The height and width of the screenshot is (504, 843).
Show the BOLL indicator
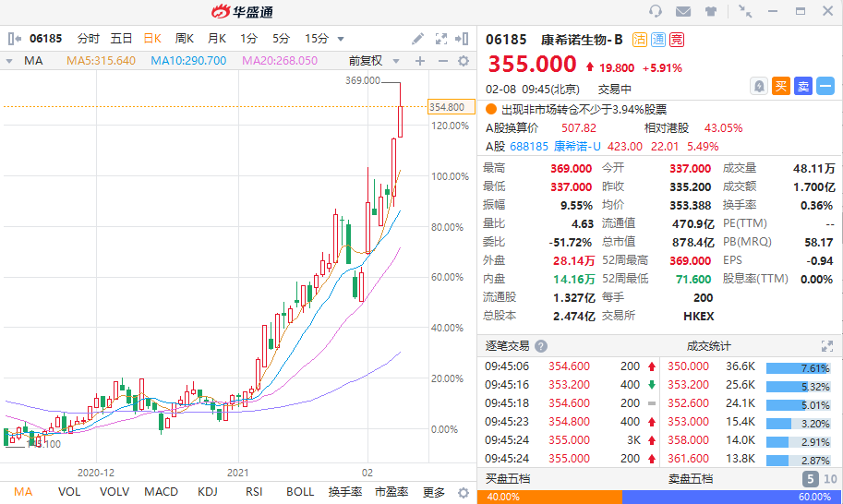pyautogui.click(x=300, y=492)
